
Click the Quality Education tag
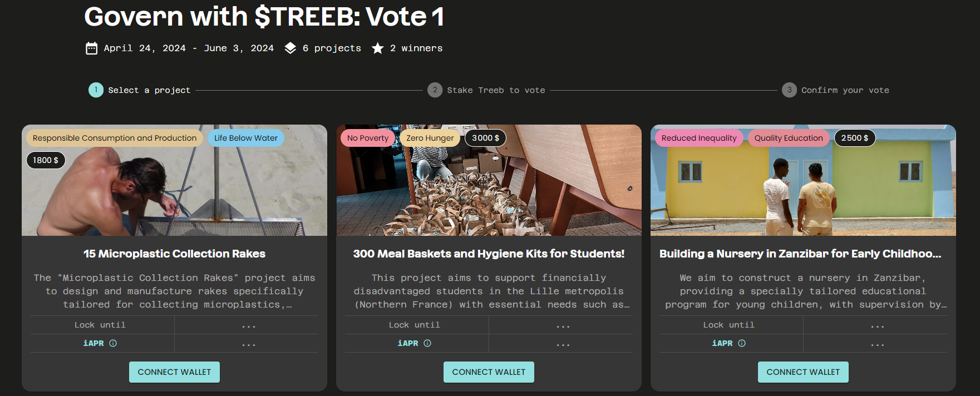(x=789, y=138)
